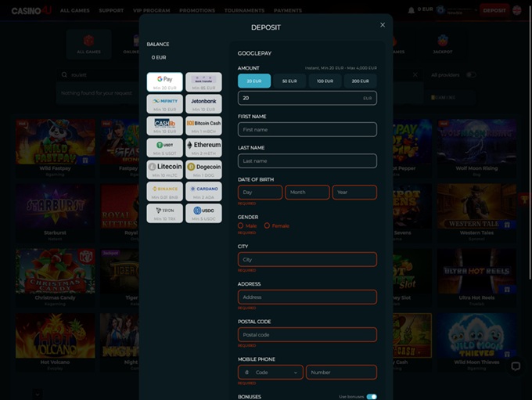Viewport: 532px width, 400px height.
Task: Select Ethereum payment option
Action: 203,147
